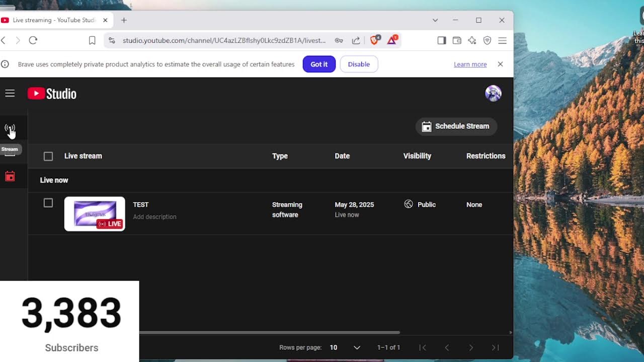Go to the next page of results
The width and height of the screenshot is (644, 362).
(471, 347)
